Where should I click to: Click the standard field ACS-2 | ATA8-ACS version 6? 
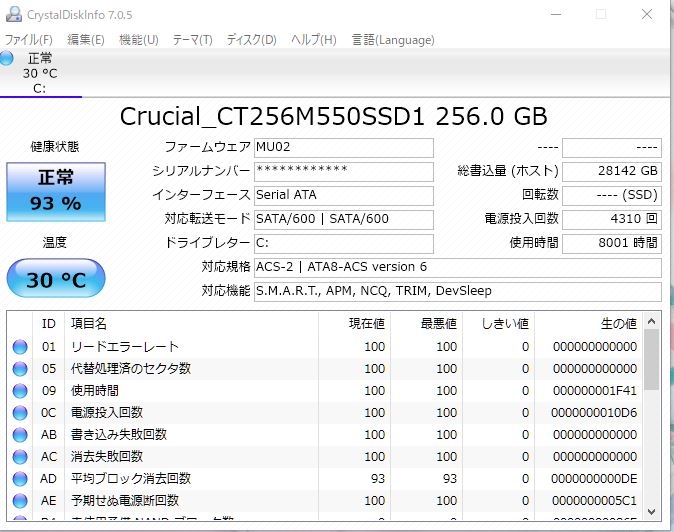click(458, 268)
